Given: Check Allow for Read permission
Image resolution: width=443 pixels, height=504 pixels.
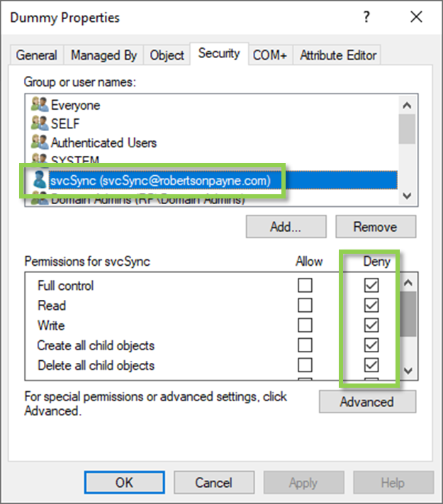Looking at the screenshot, I should [x=305, y=305].
